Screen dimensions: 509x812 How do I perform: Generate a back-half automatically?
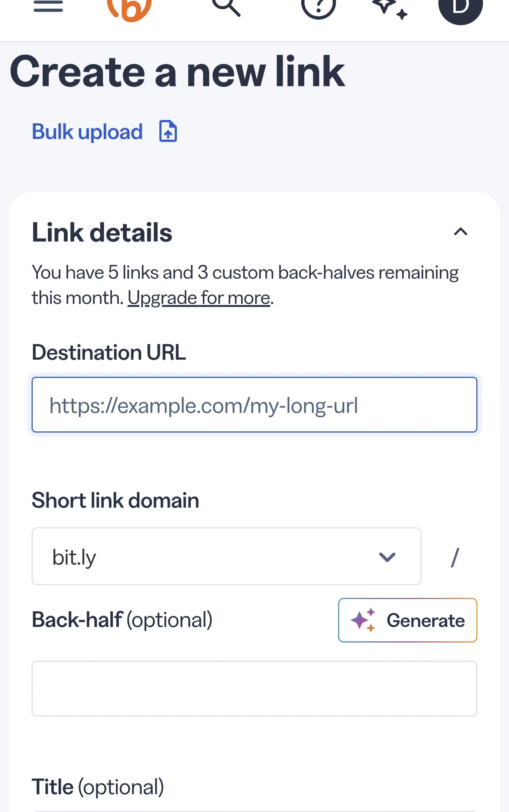[x=407, y=621]
